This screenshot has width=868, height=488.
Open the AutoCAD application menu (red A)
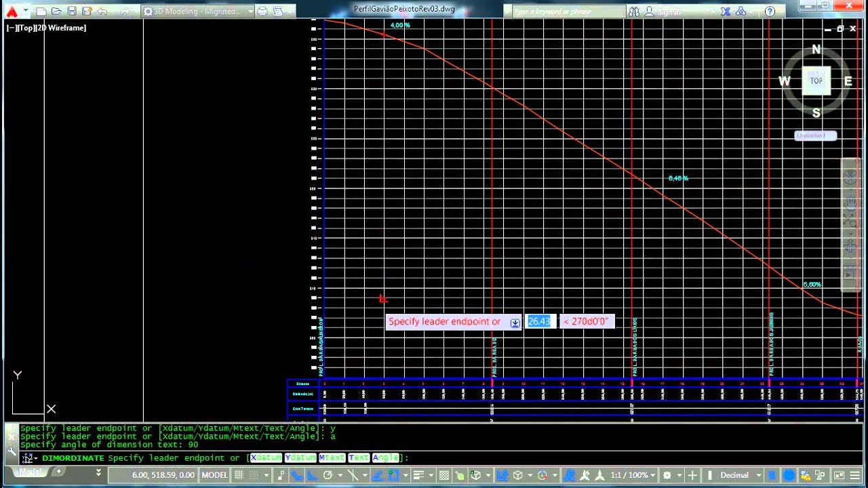coord(12,11)
